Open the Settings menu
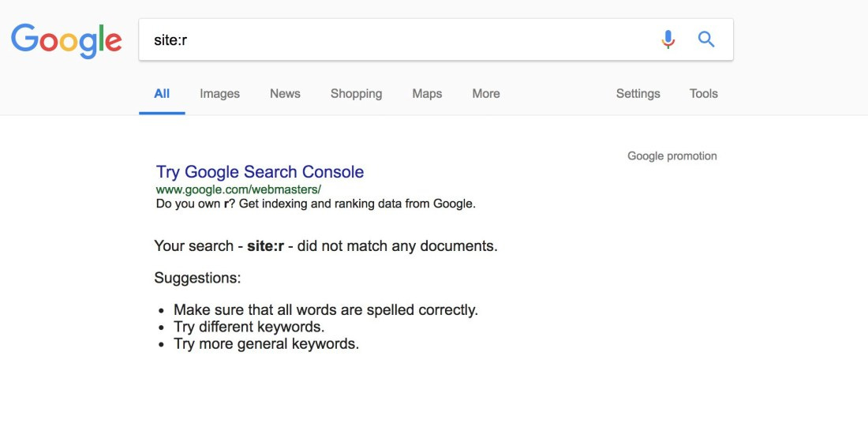This screenshot has height=423, width=868. 638,94
